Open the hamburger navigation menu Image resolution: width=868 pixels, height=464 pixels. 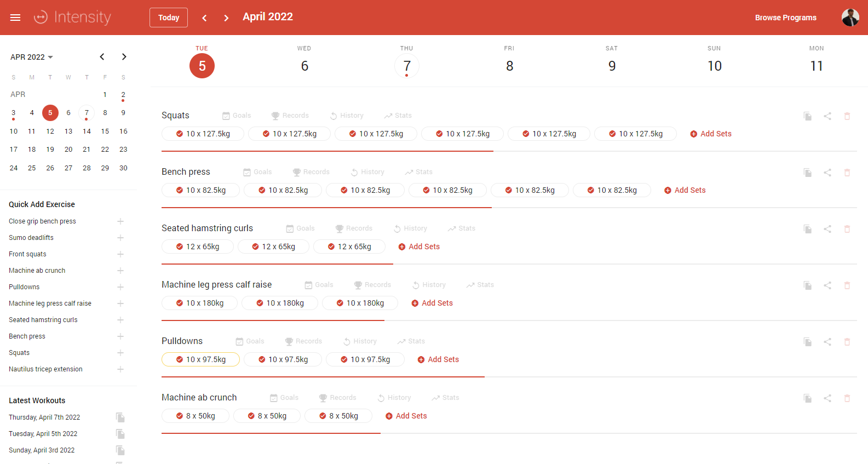15,18
